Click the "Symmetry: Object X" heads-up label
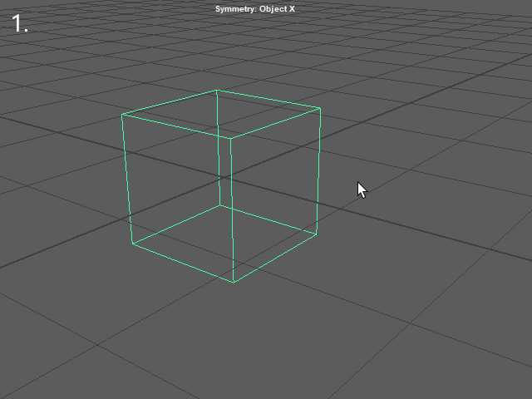Viewport: 532px width, 399px height. tap(254, 9)
